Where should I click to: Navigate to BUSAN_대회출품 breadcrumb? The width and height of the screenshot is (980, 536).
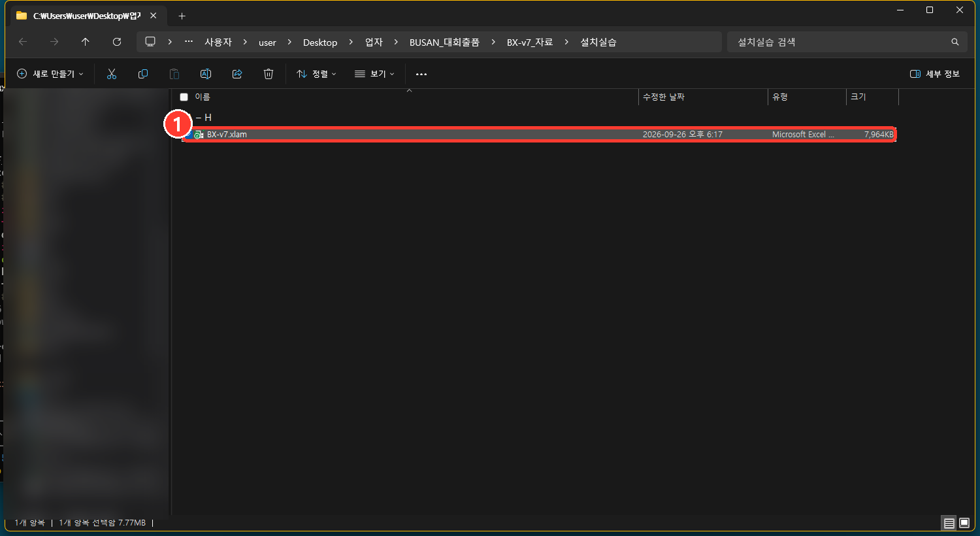point(444,42)
